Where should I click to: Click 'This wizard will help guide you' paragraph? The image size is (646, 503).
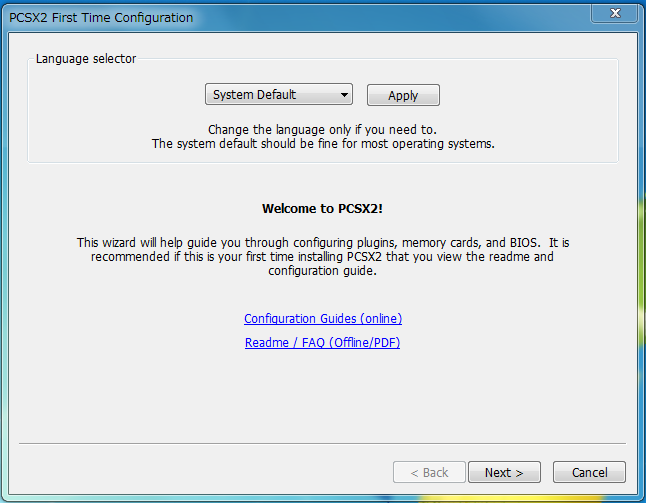[323, 257]
